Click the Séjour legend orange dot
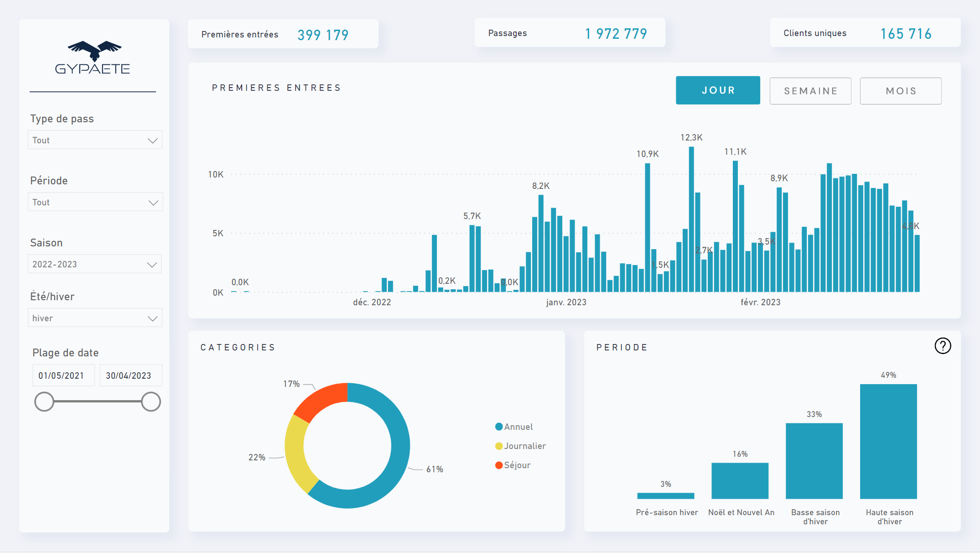 pyautogui.click(x=499, y=465)
